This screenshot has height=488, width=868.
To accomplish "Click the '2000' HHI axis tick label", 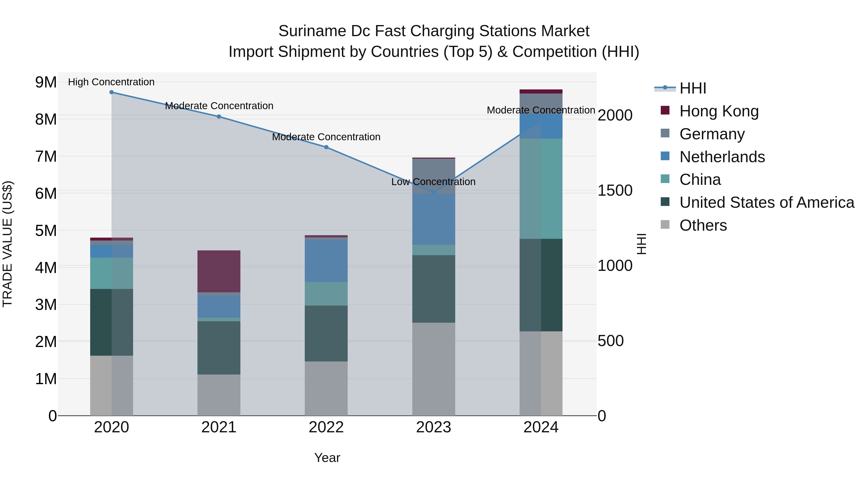I will 615,115.
